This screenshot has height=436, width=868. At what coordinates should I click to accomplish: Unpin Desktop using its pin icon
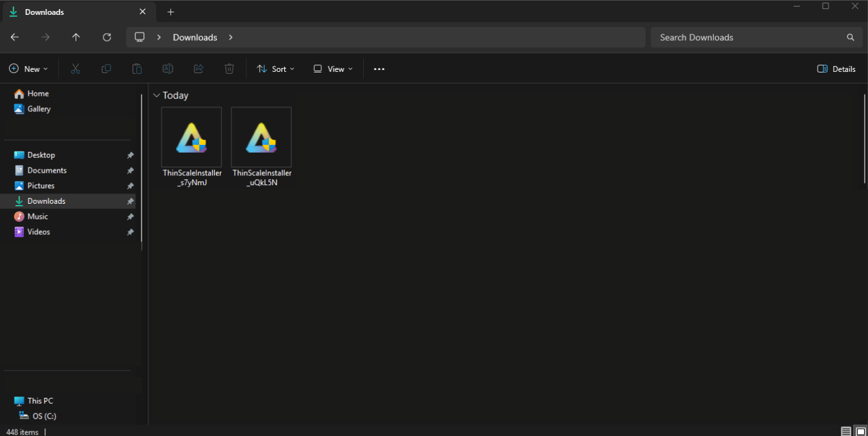pyautogui.click(x=130, y=155)
